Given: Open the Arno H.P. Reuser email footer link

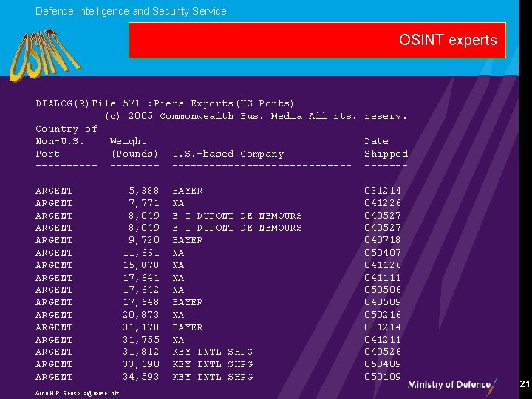Looking at the screenshot, I should click(77, 394).
